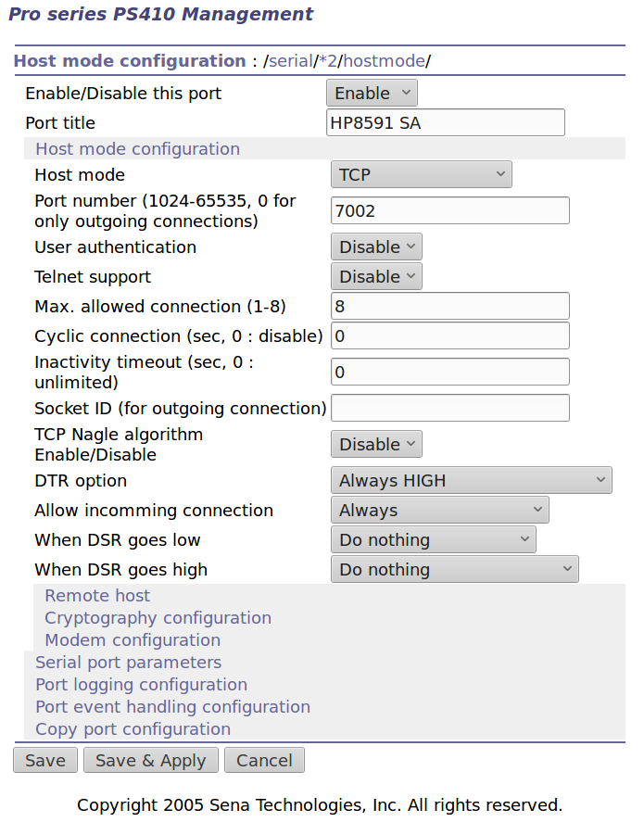Edit the Port number field showing 7002

pyautogui.click(x=449, y=210)
